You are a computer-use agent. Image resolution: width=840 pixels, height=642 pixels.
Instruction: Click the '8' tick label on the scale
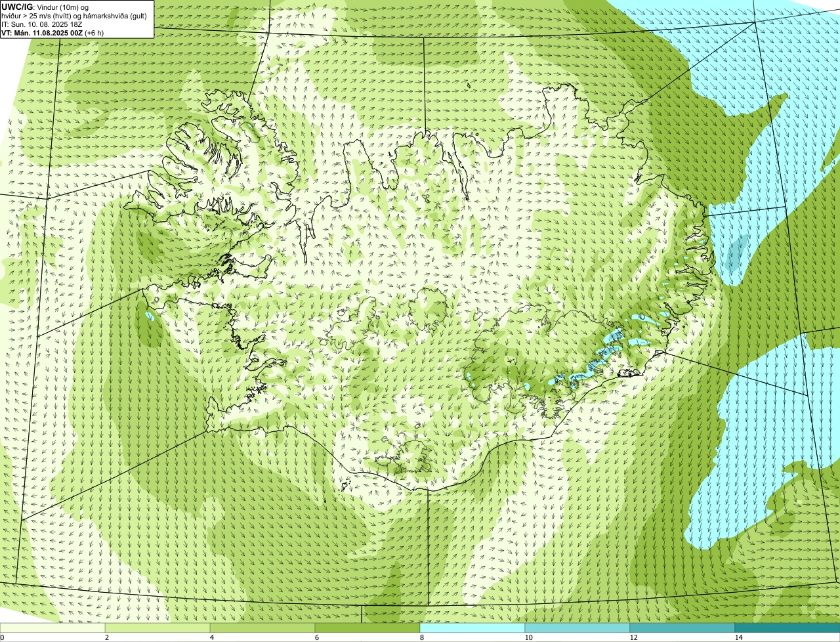coord(422,637)
